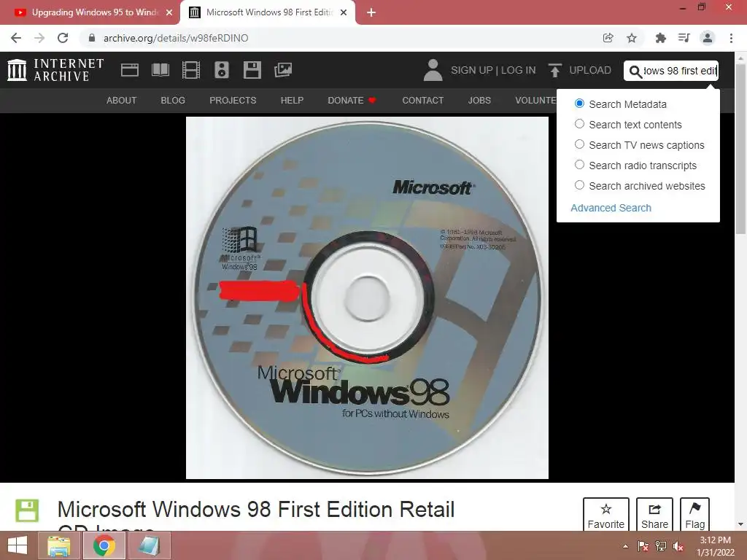Open the Software floppy disk icon
The height and width of the screenshot is (560, 747).
[x=252, y=70]
